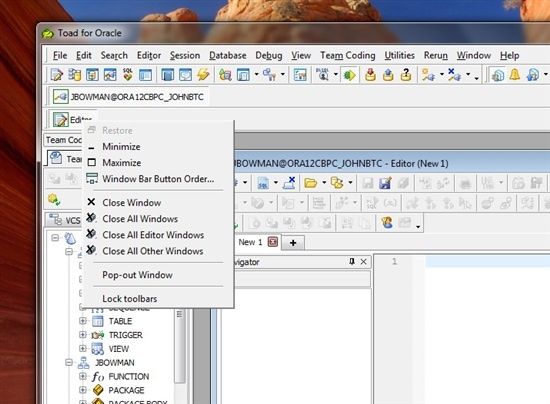Screen dimensions: 550x404
Task: Select the TABLE item in the tree
Action: 120,321
